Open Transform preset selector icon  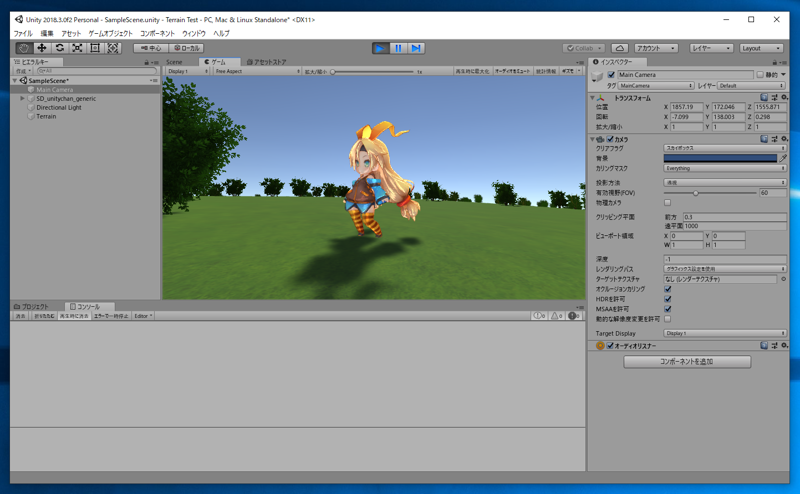pos(774,97)
